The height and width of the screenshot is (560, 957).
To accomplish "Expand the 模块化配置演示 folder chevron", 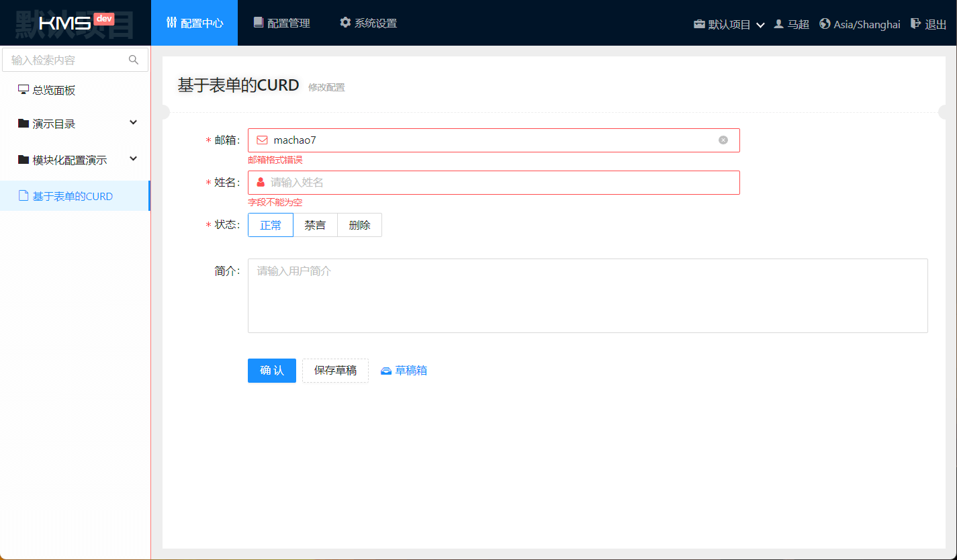I will pos(133,159).
